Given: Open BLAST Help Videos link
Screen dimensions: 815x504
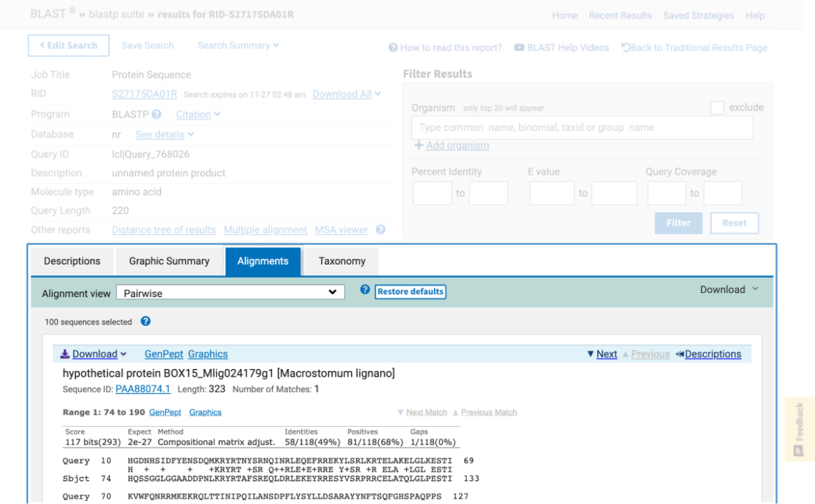Looking at the screenshot, I should (x=561, y=48).
